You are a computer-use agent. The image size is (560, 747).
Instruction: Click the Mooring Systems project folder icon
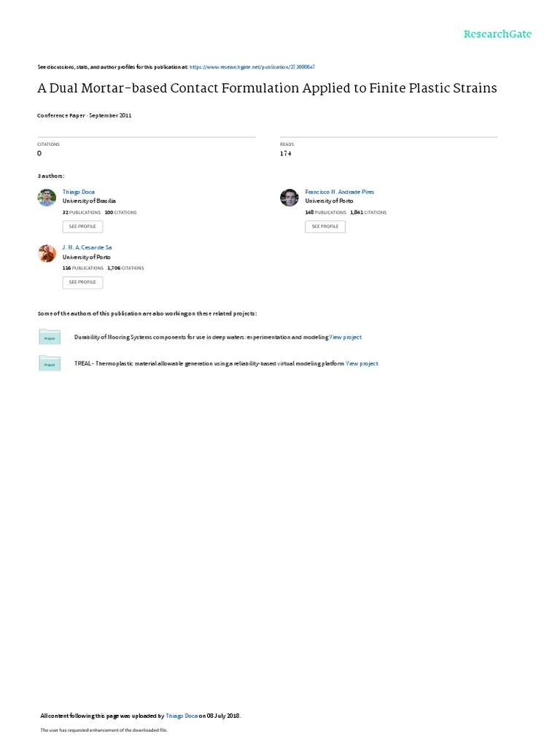[x=50, y=336]
